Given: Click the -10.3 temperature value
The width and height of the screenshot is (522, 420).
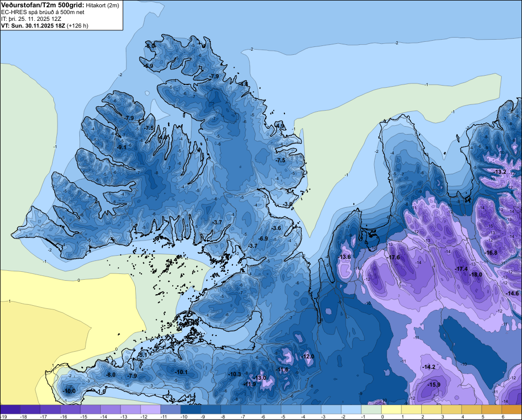Looking at the screenshot, I should pos(234,375).
